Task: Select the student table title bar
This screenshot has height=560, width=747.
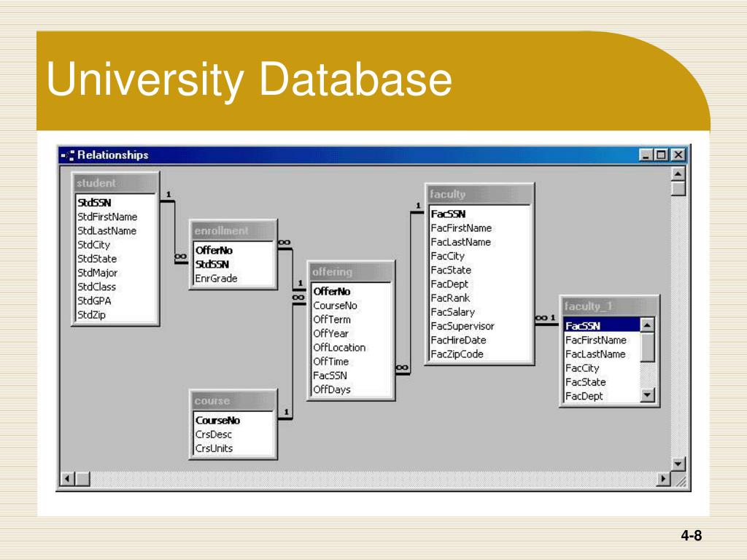Action: tap(115, 183)
